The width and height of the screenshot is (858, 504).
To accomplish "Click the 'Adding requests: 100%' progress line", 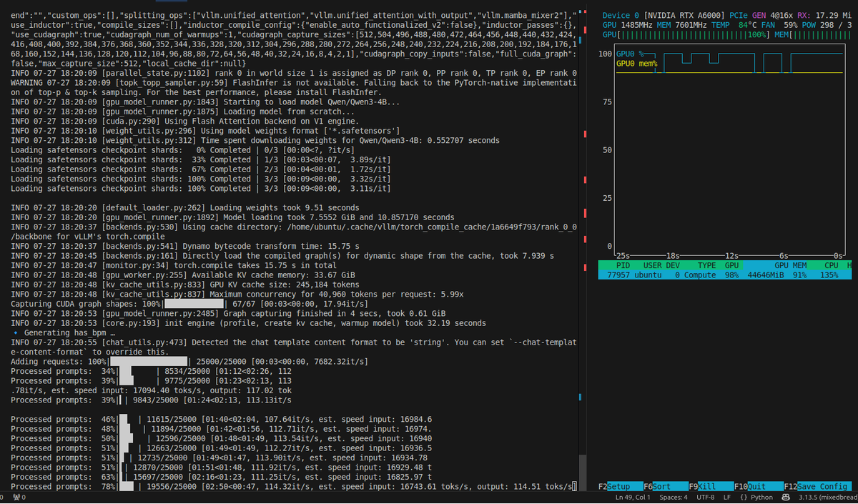I will pos(189,362).
